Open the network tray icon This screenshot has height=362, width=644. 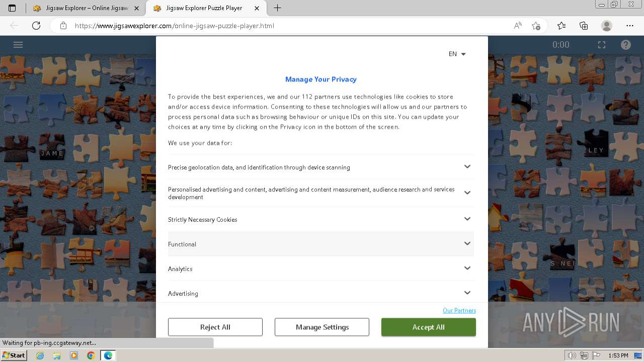584,355
